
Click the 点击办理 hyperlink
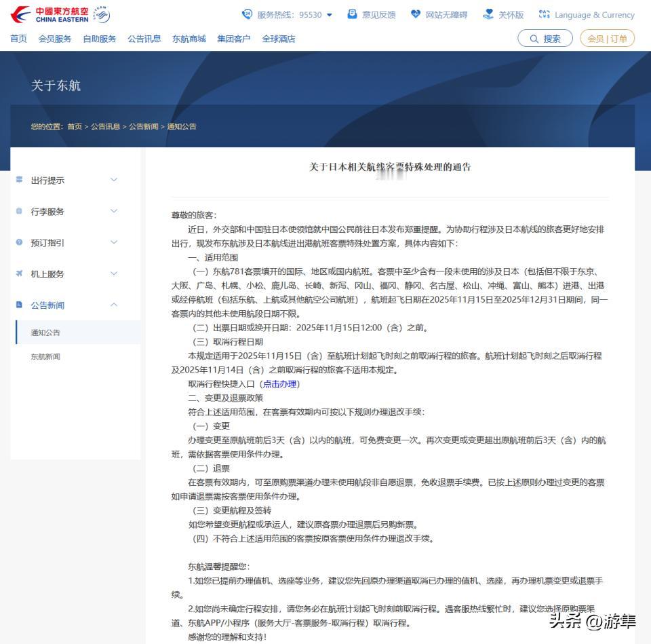[279, 384]
